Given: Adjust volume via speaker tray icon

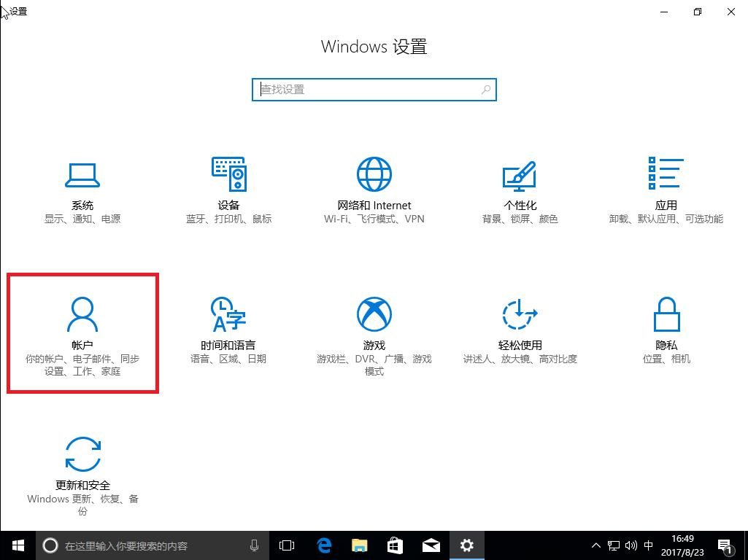Looking at the screenshot, I should pos(631,545).
